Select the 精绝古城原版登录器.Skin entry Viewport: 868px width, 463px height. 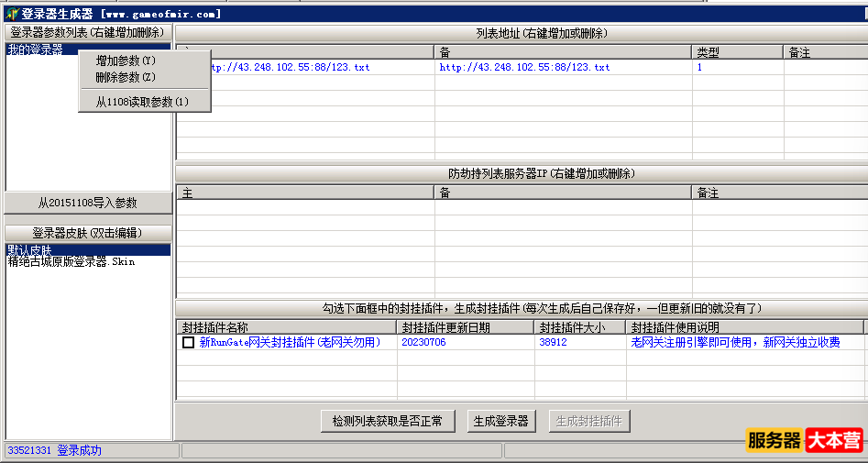point(71,261)
